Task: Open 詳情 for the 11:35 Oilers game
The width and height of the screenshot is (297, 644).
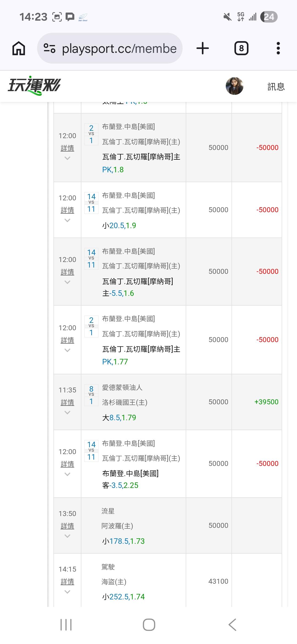Action: [x=67, y=402]
